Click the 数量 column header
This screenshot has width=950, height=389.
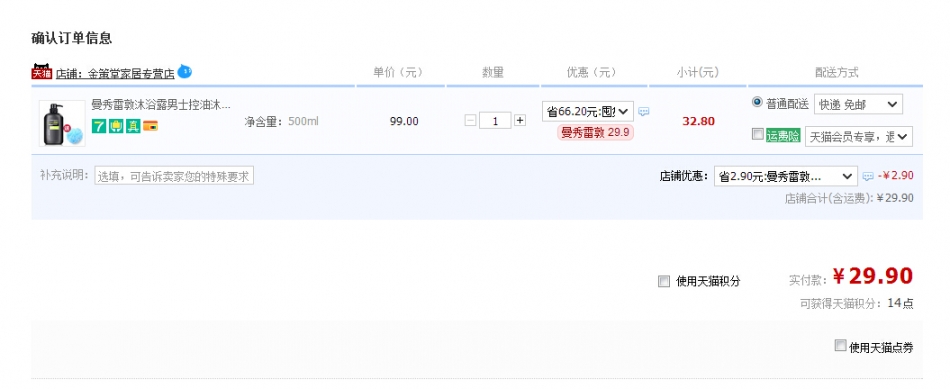coord(493,73)
